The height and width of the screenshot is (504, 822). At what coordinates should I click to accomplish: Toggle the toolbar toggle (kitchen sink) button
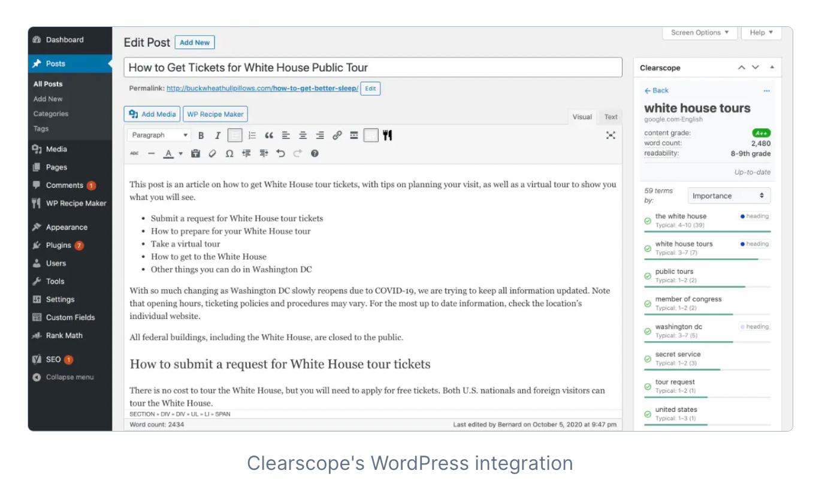click(371, 135)
